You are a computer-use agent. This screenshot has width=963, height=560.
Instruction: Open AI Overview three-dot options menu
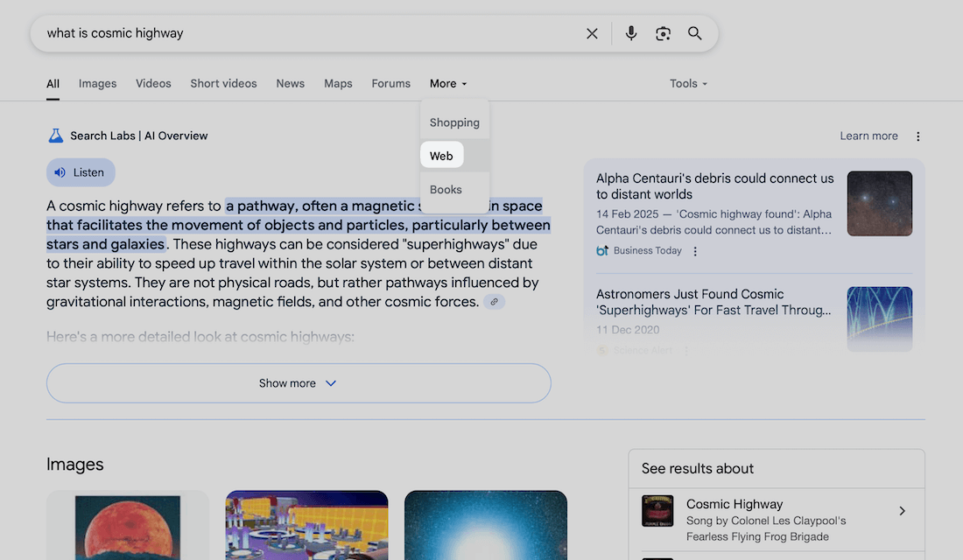pyautogui.click(x=917, y=136)
